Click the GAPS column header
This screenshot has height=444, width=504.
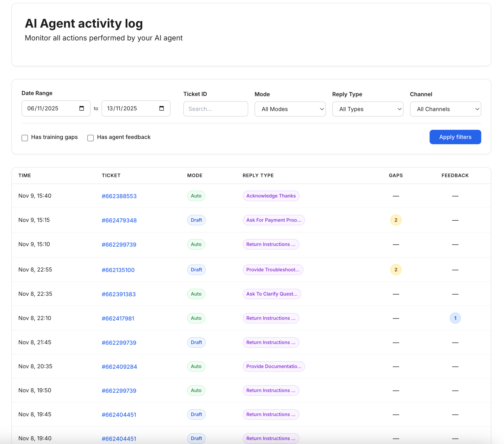click(395, 175)
